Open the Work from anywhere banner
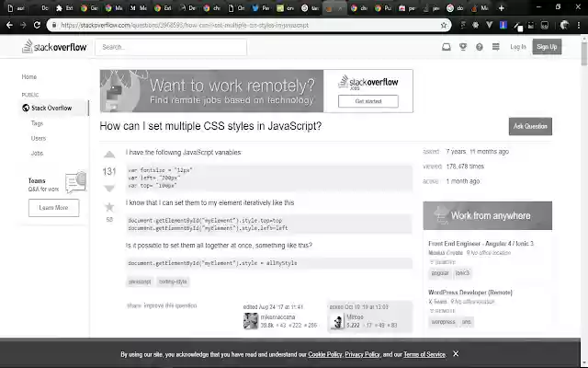 tap(488, 215)
